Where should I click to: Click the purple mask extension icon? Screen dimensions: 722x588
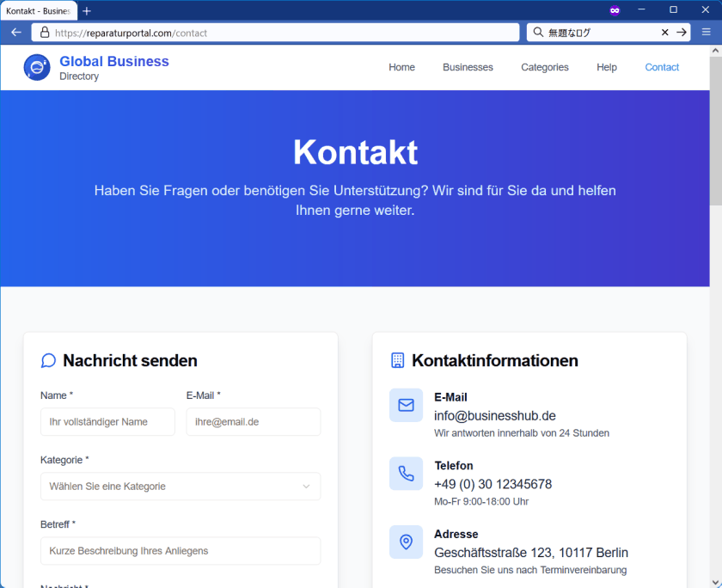615,10
